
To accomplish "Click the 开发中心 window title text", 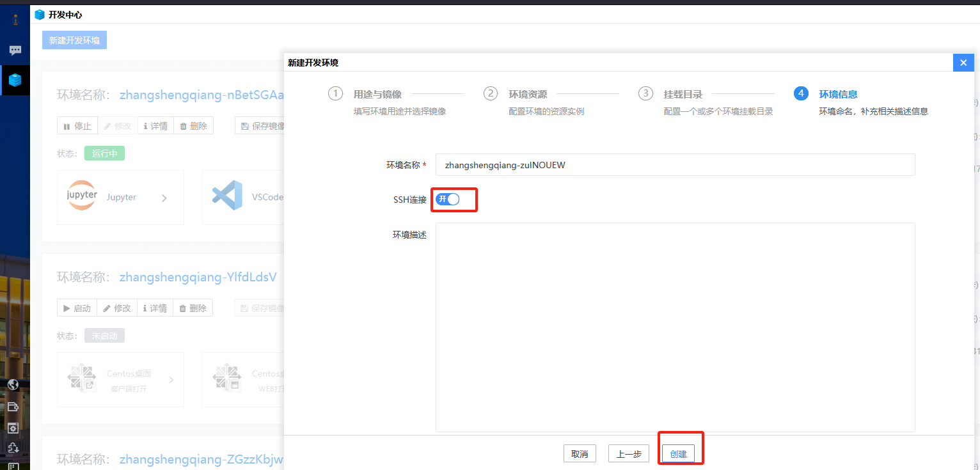I will coord(65,14).
